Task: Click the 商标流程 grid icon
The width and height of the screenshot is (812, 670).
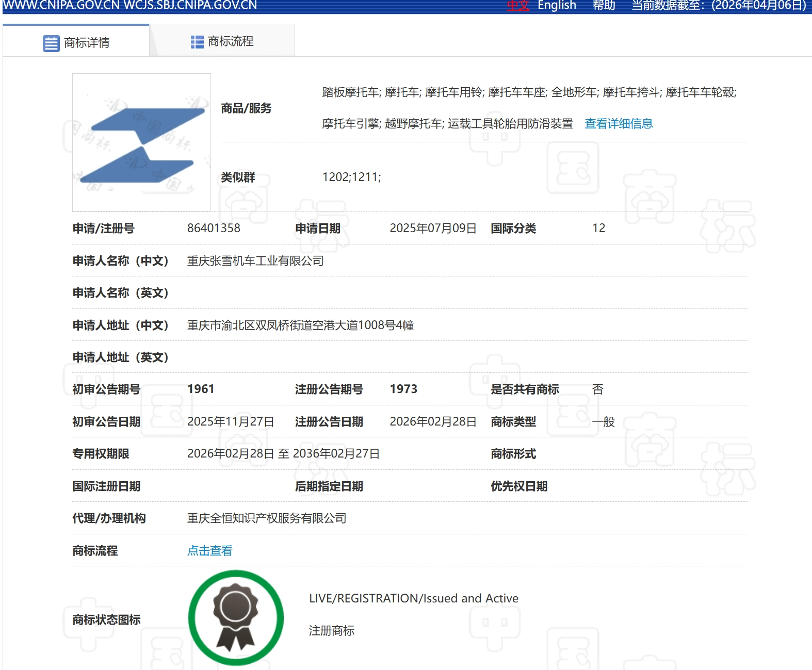Action: tap(197, 42)
